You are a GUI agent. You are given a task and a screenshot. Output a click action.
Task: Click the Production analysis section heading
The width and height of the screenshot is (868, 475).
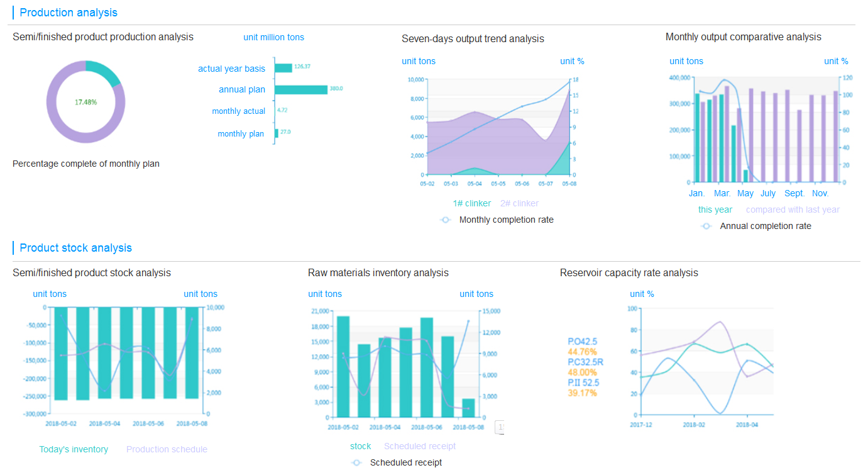click(x=69, y=13)
